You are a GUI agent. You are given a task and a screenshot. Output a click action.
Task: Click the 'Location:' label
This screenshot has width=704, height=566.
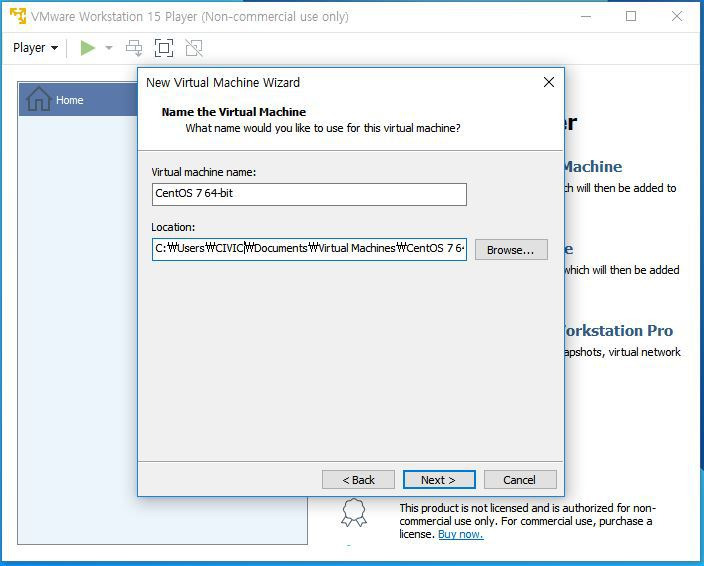point(173,227)
